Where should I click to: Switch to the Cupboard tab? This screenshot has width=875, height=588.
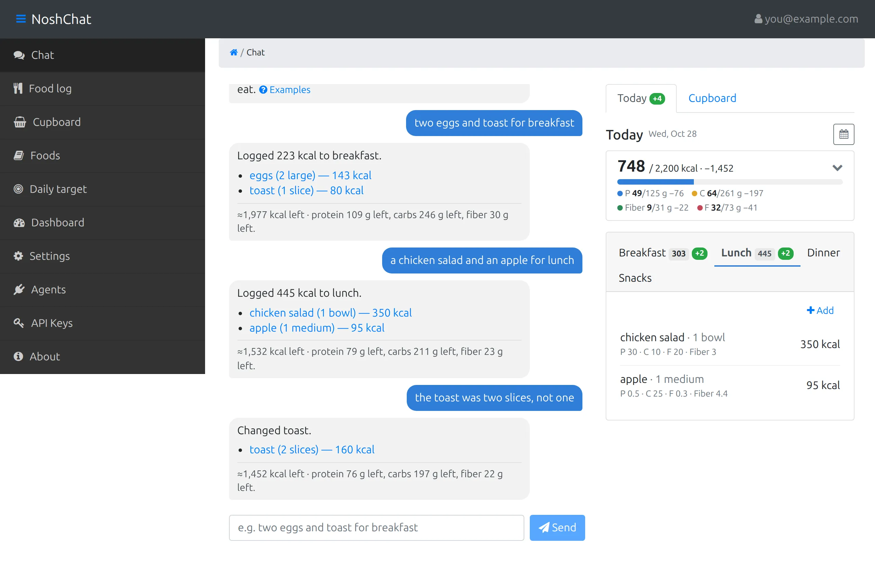coord(712,98)
